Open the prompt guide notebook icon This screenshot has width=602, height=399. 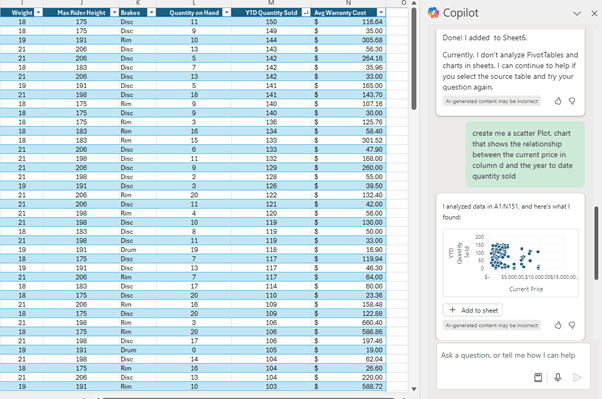coord(538,377)
